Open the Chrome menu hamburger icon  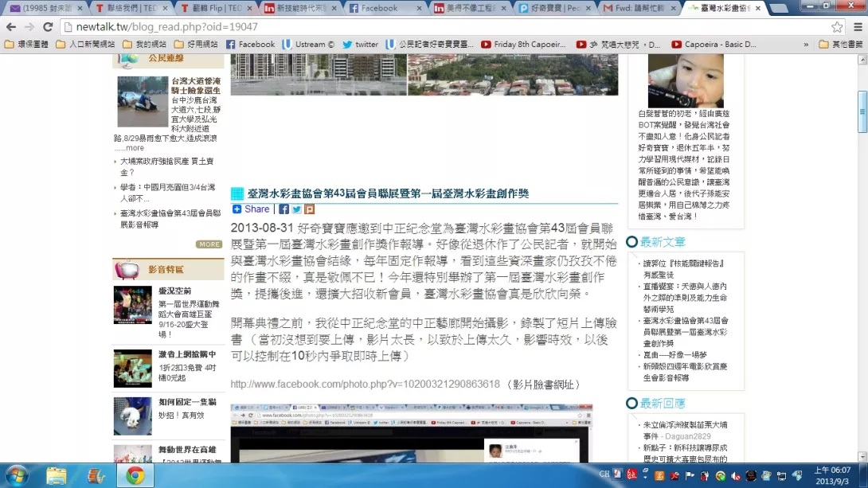858,26
